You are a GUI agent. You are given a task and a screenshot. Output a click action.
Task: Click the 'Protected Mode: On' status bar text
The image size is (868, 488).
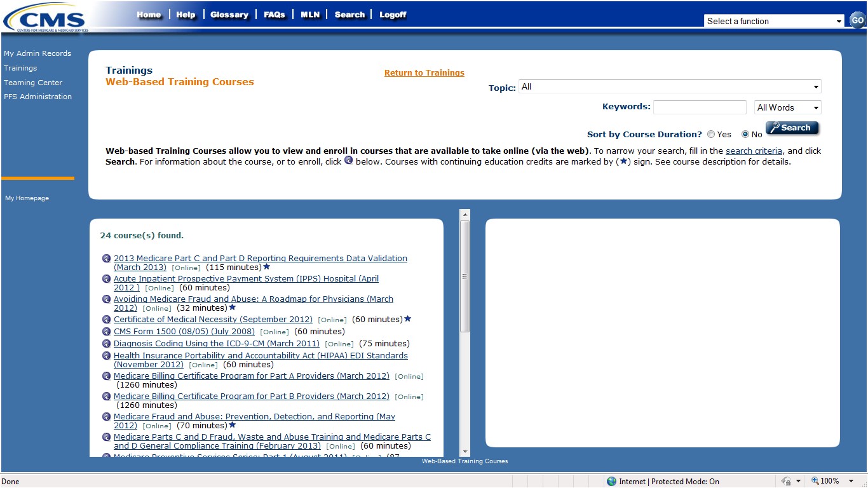click(685, 482)
